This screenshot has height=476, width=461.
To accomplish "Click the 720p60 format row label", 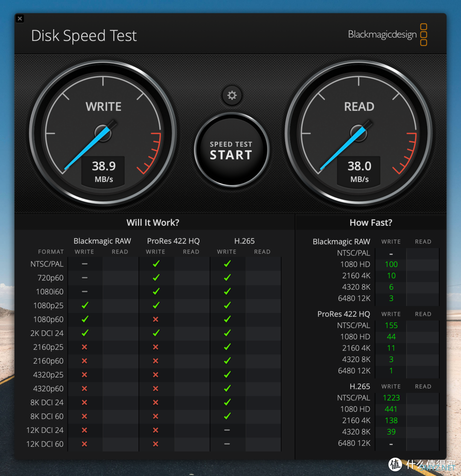I will [50, 278].
